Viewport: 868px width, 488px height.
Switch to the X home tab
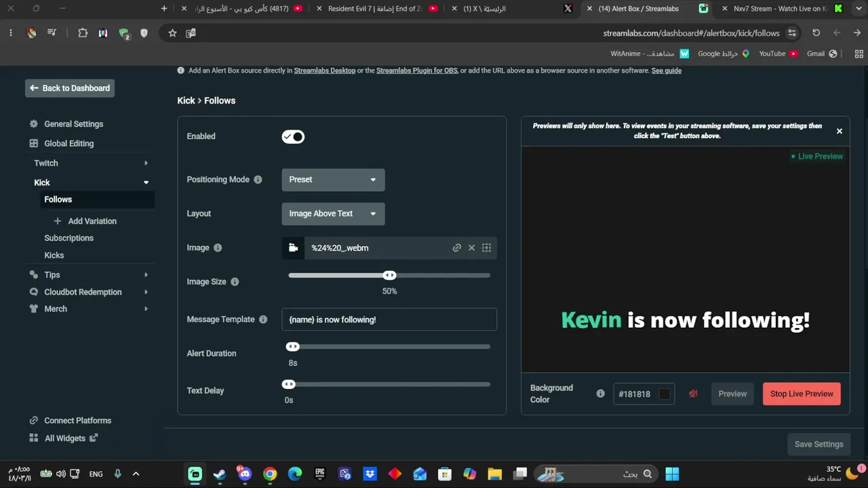click(512, 9)
